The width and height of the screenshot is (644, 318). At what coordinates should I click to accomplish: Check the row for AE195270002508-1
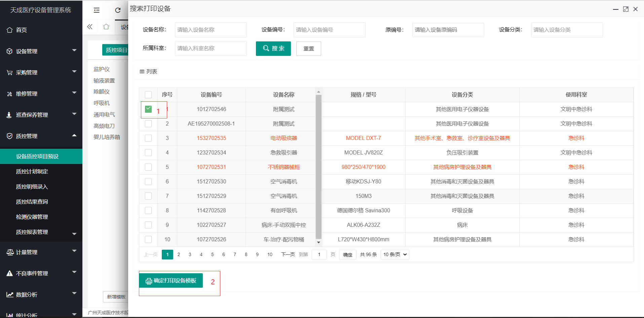tap(148, 123)
